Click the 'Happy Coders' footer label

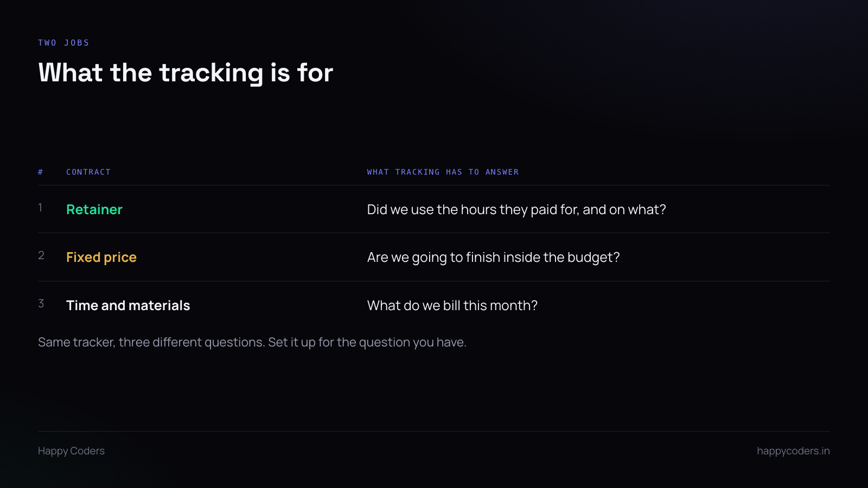pos(71,451)
